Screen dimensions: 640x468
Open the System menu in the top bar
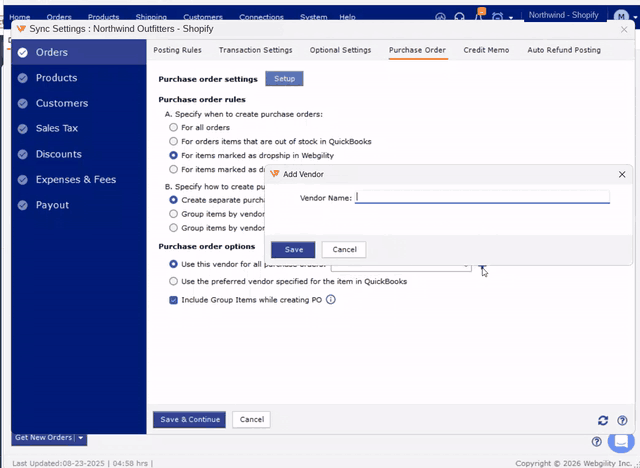point(313,17)
